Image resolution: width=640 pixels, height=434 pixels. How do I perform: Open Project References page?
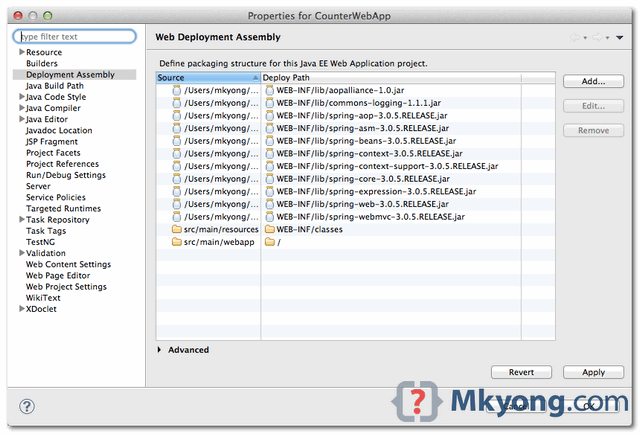[62, 164]
